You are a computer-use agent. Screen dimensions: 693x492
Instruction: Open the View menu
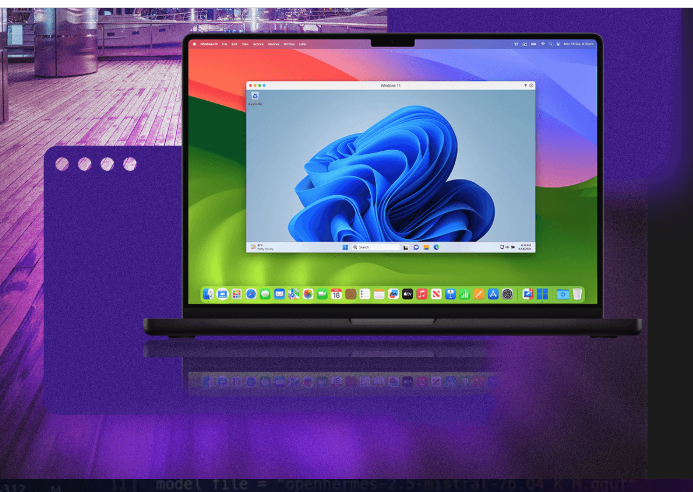tap(245, 44)
